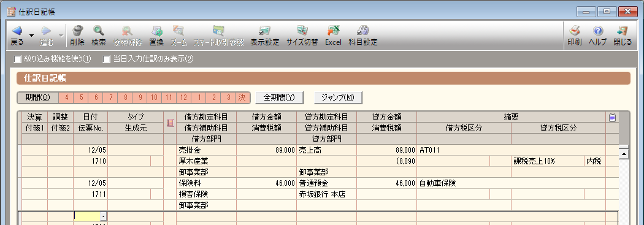644x225 pixels.
Task: Click the small book icon in table header
Action: pos(170,123)
